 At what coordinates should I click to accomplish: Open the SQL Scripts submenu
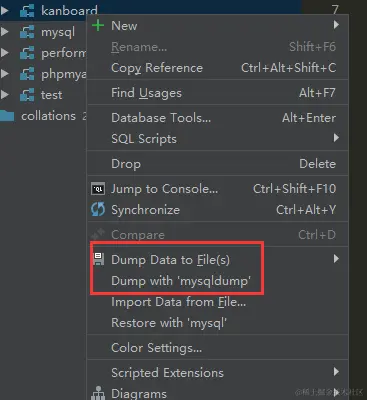coord(218,138)
